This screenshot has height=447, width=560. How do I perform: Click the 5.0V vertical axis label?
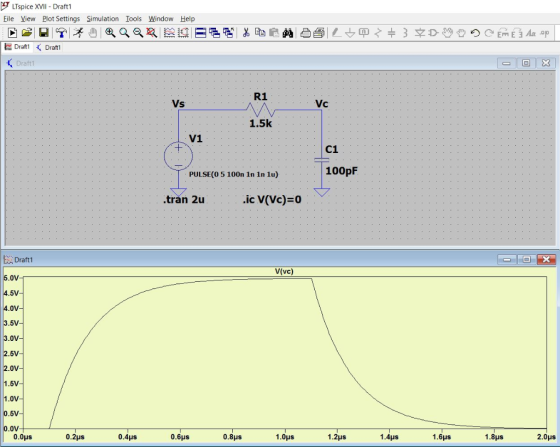click(11, 278)
